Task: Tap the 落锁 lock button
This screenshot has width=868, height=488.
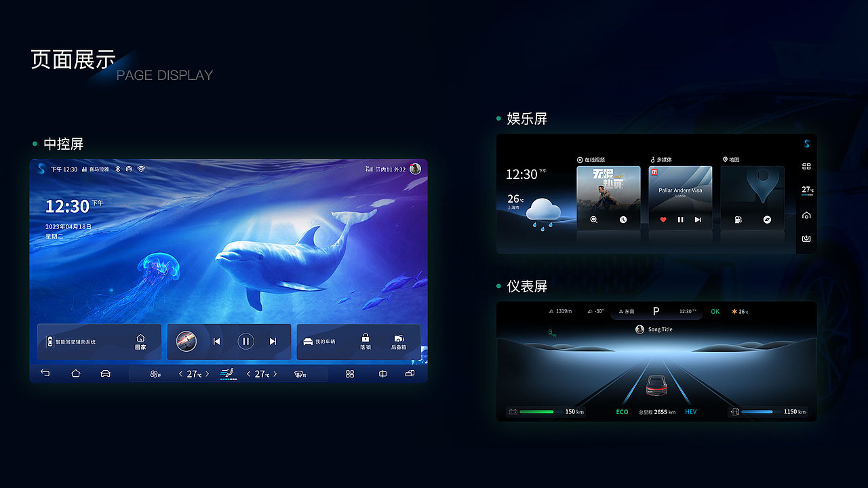Action: pos(366,342)
